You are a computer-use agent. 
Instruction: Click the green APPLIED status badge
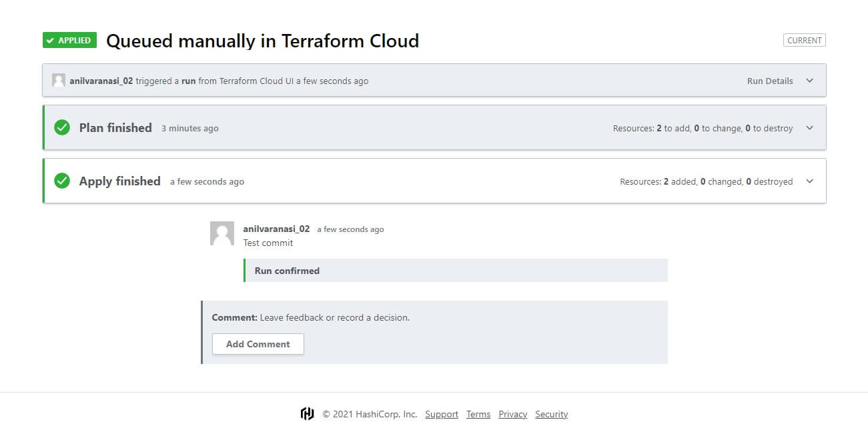click(69, 40)
